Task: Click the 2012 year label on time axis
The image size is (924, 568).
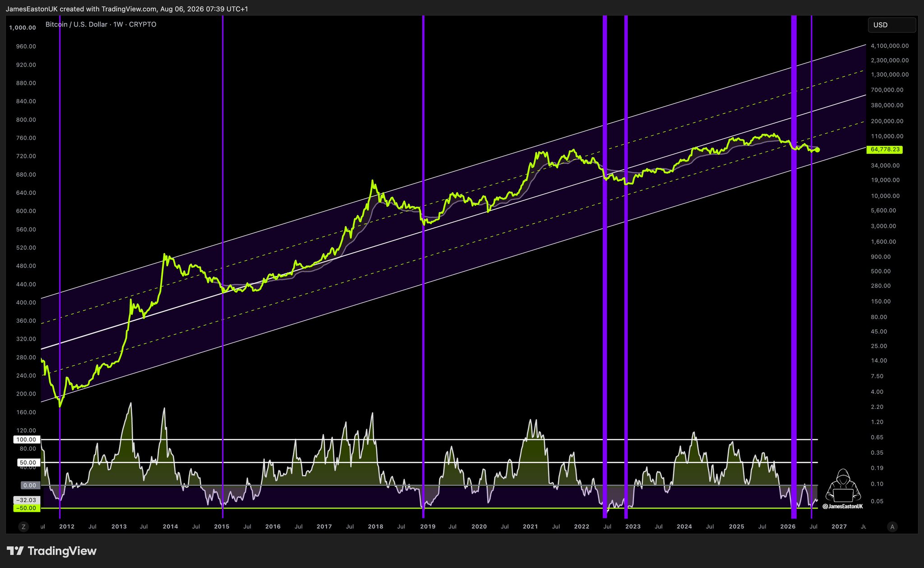Action: coord(67,526)
